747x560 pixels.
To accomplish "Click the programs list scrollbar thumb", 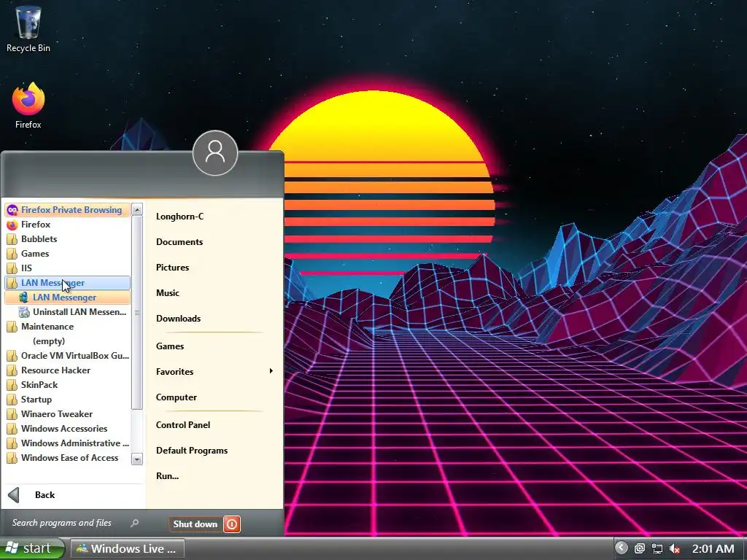I will coord(136,312).
